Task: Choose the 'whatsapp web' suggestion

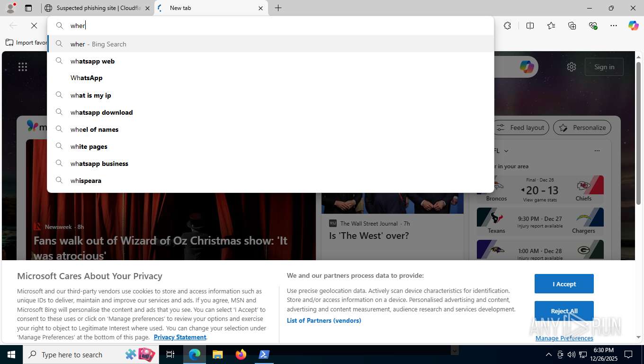Action: click(x=270, y=61)
